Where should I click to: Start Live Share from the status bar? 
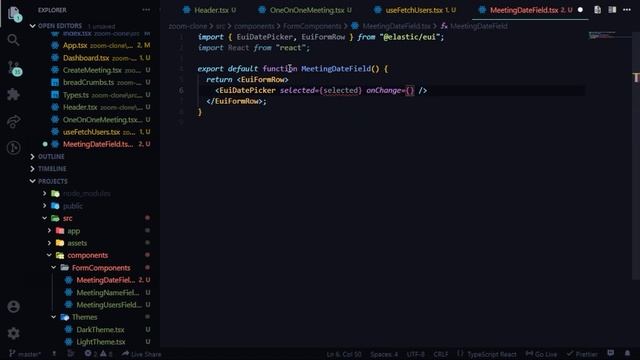[x=141, y=354]
